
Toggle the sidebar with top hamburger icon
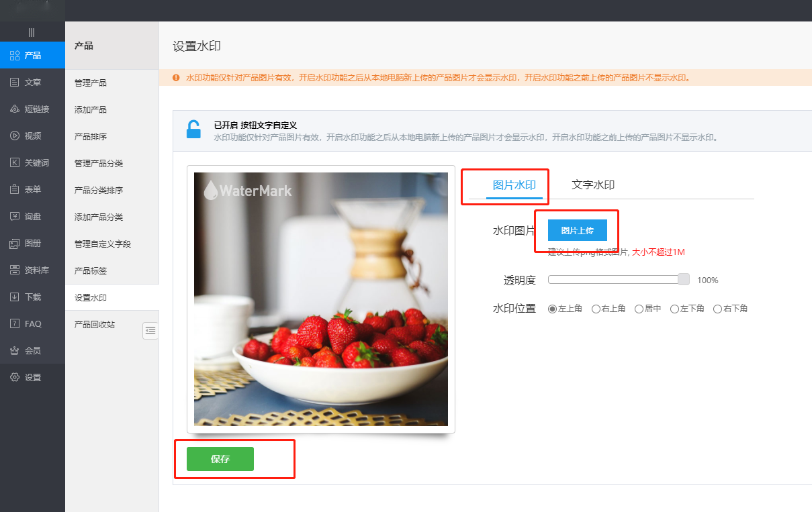pos(32,32)
